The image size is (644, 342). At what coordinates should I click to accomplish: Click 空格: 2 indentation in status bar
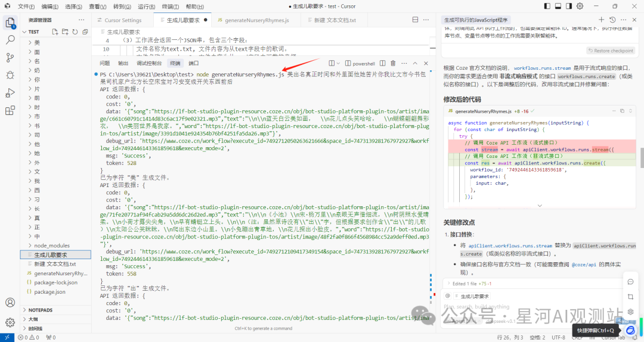coord(538,337)
